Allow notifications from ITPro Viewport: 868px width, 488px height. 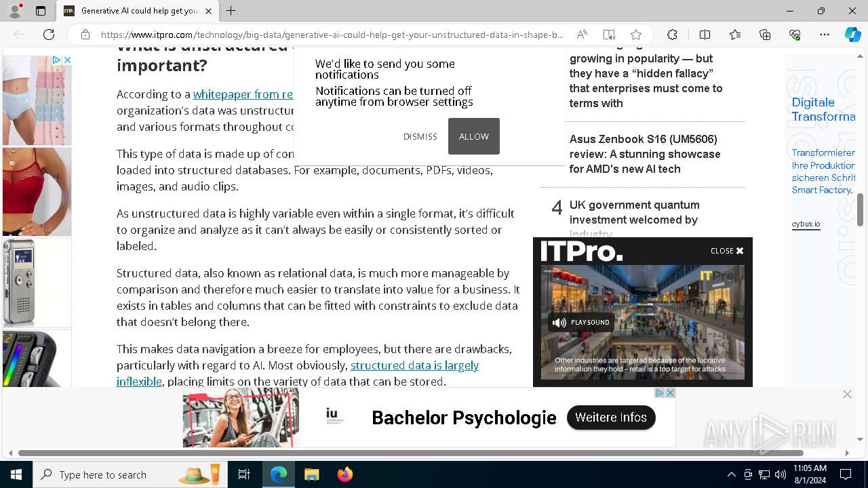pos(474,136)
